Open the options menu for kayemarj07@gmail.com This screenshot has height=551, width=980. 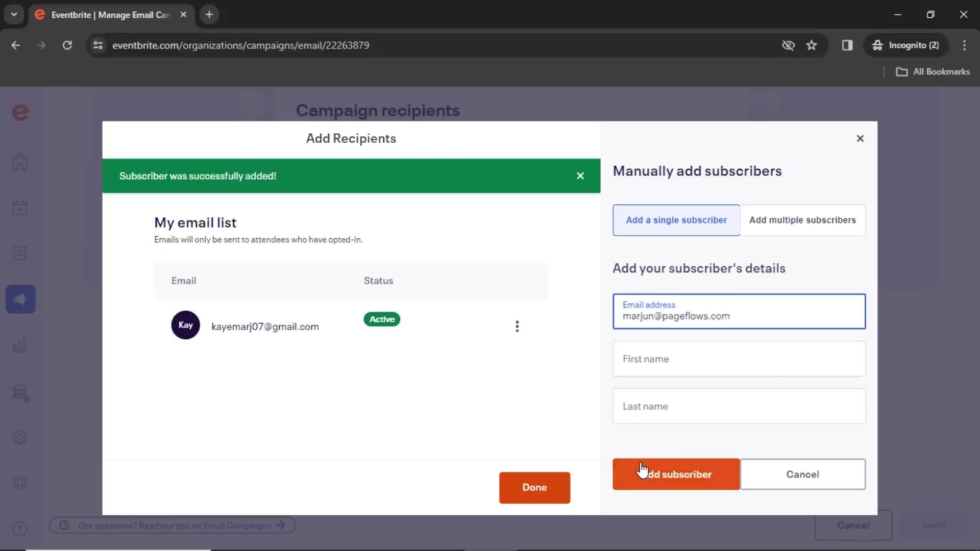[x=517, y=327]
